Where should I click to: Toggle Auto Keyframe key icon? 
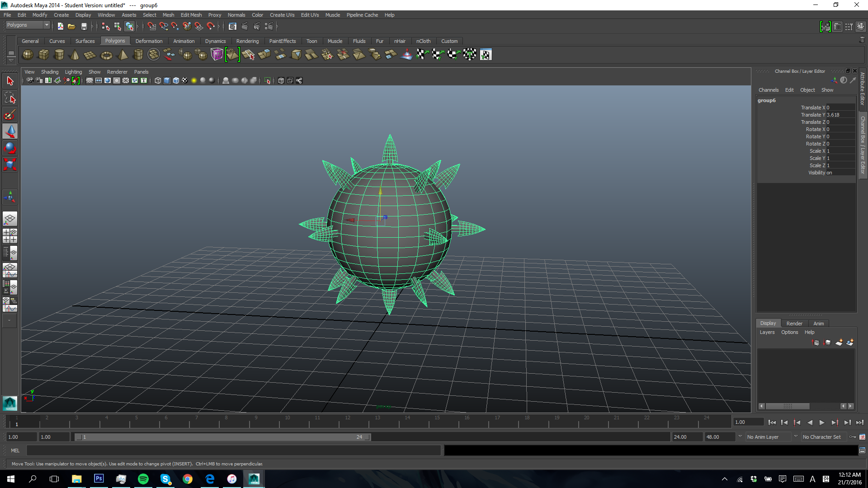click(x=853, y=437)
